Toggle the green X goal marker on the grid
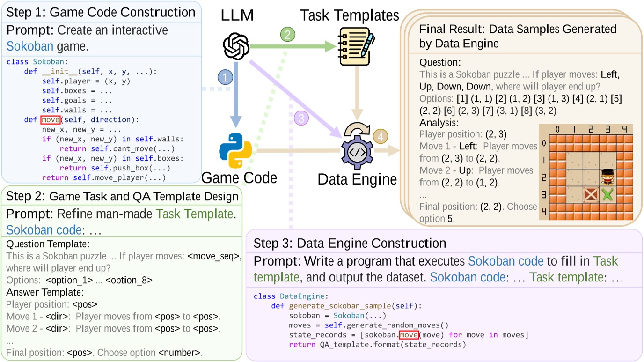 pyautogui.click(x=607, y=194)
